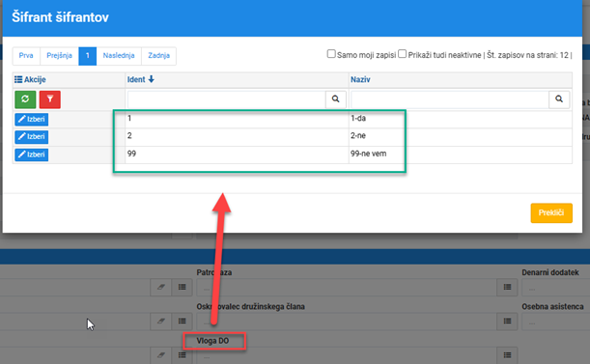The width and height of the screenshot is (590, 364).
Task: Enable Prikaži tudi neaktivne checkbox
Action: tap(403, 54)
